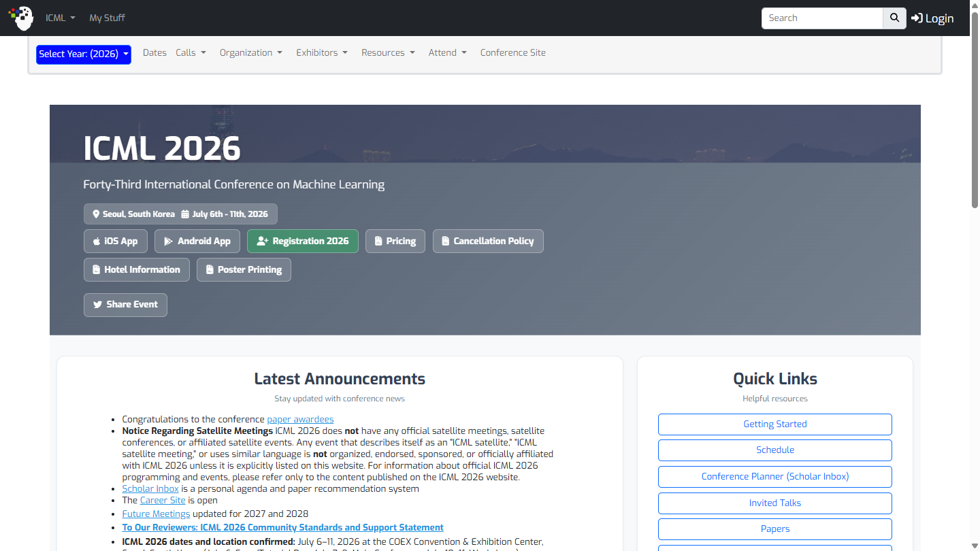The height and width of the screenshot is (551, 980).
Task: Open the Future Meetings link
Action: 156,514
